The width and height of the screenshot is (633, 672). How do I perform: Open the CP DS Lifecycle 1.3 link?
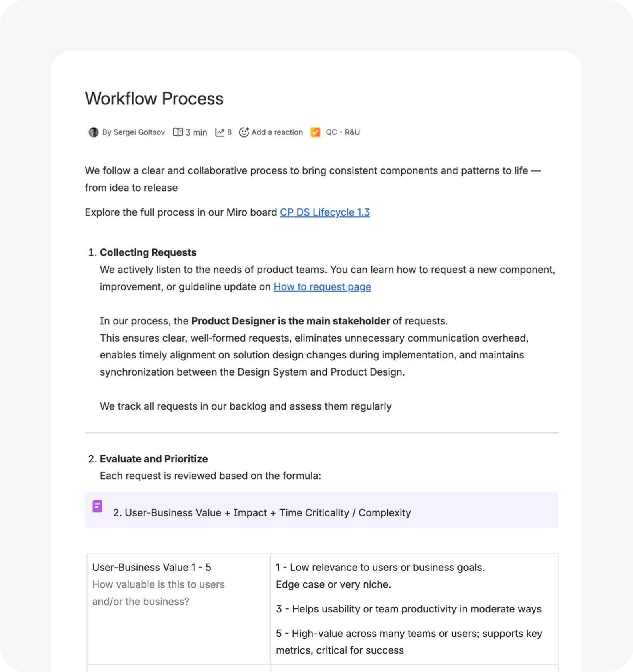click(x=325, y=212)
